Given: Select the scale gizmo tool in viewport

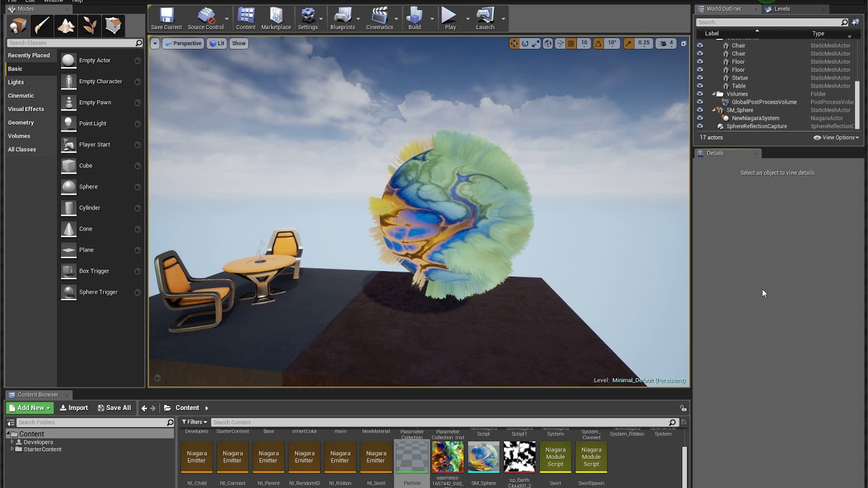Looking at the screenshot, I should click(536, 43).
